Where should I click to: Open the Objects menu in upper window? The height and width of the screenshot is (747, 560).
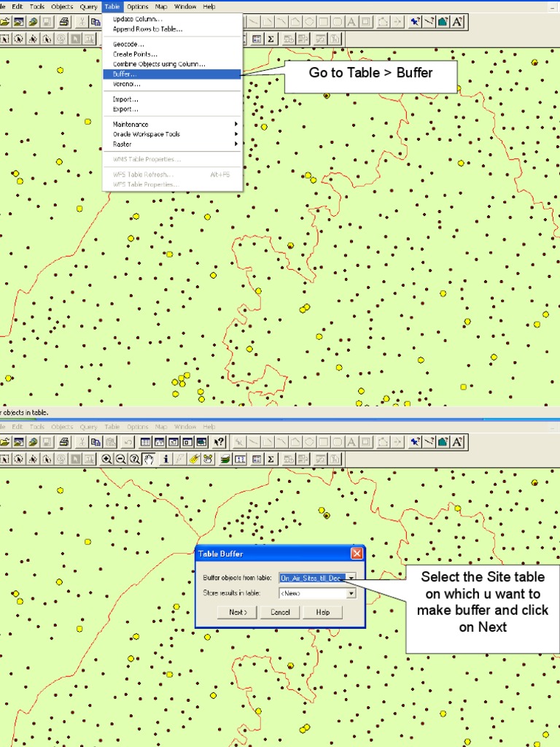click(63, 7)
